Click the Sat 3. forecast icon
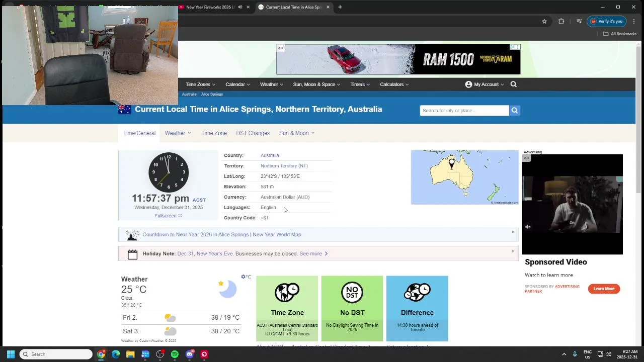The width and height of the screenshot is (644, 362). (170, 331)
